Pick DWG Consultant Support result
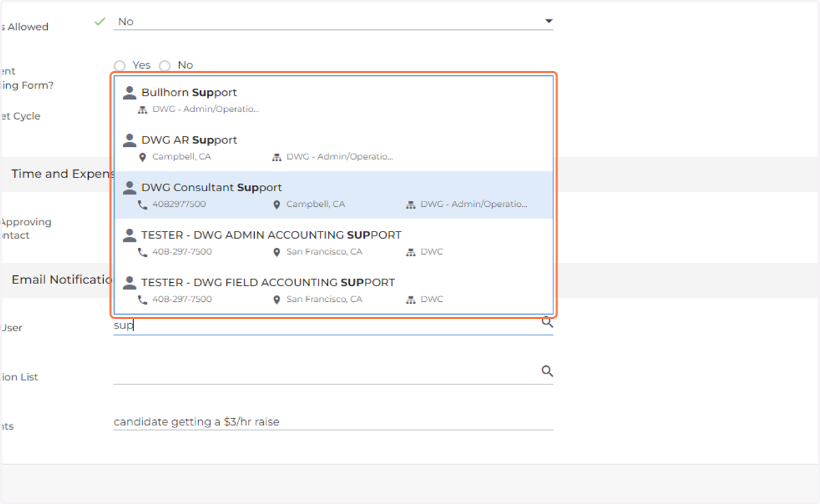 pyautogui.click(x=333, y=195)
